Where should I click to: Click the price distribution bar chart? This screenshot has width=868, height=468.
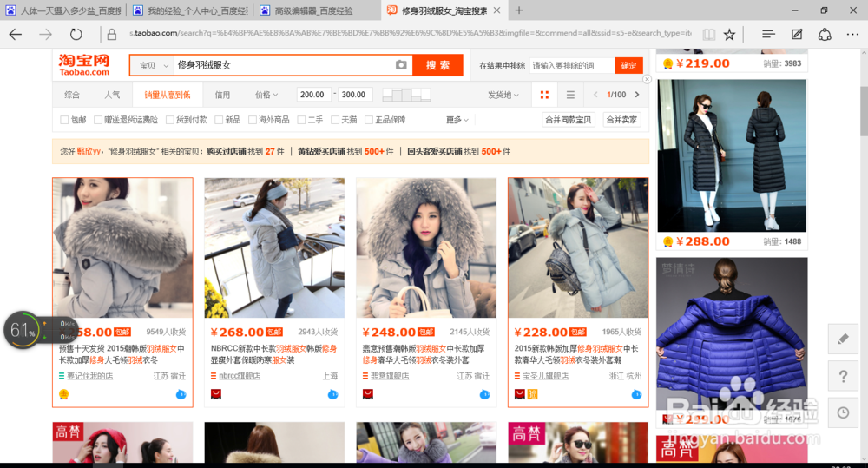[x=406, y=95]
